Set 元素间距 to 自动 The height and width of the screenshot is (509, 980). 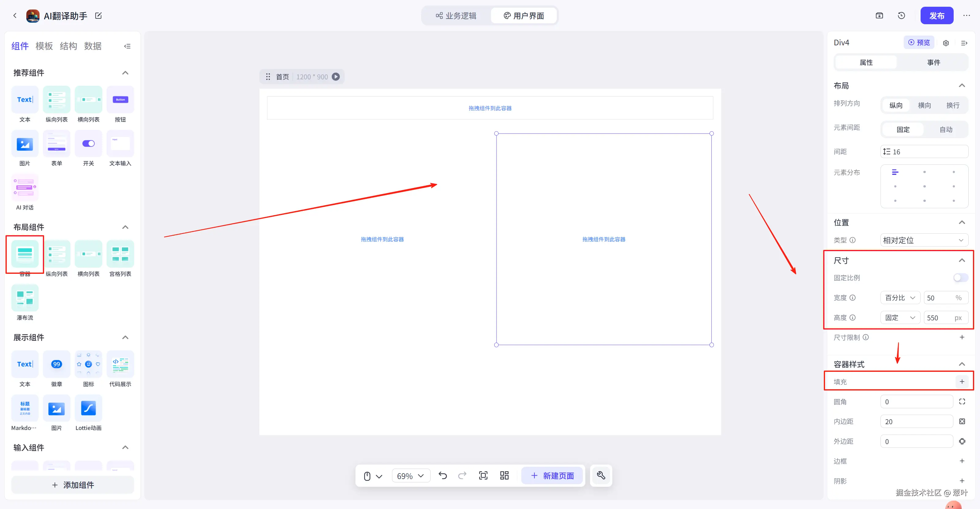946,129
